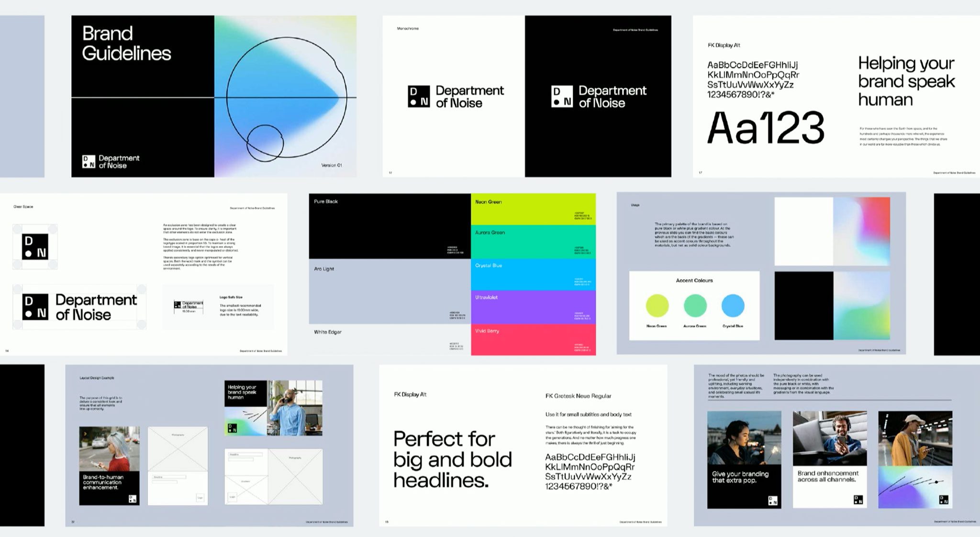
Task: Select the landscape wireframe layout with Headline field
Action: [x=274, y=477]
